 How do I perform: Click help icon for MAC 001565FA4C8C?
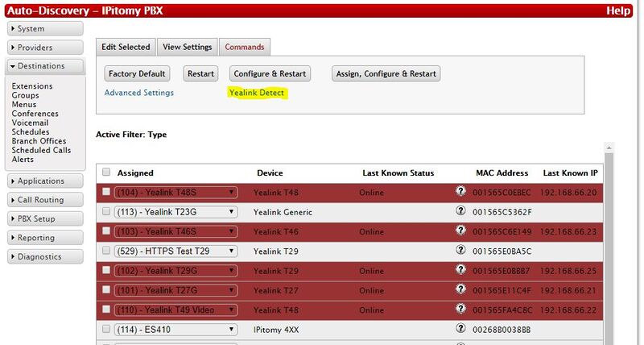[460, 309]
